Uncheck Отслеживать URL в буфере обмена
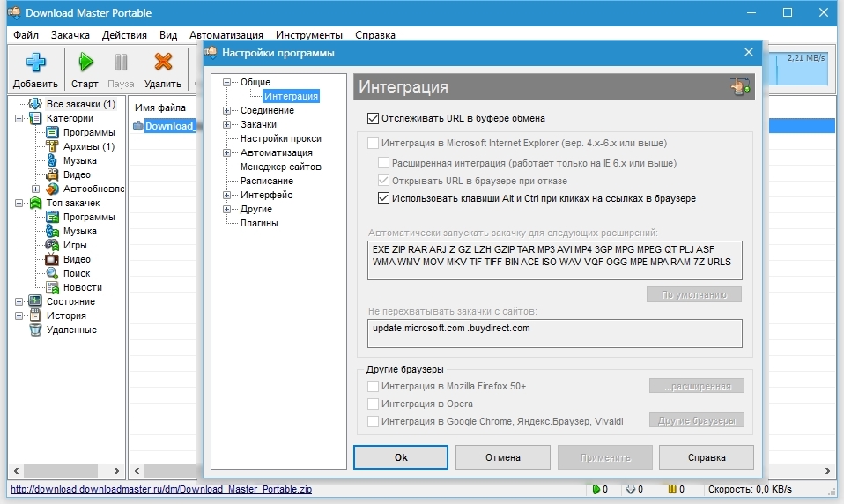Screen dimensions: 844x504 click(374, 118)
